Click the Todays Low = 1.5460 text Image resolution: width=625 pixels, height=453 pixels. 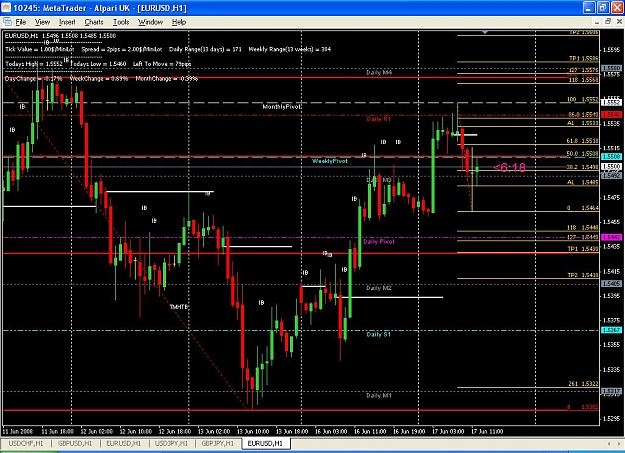pyautogui.click(x=98, y=64)
